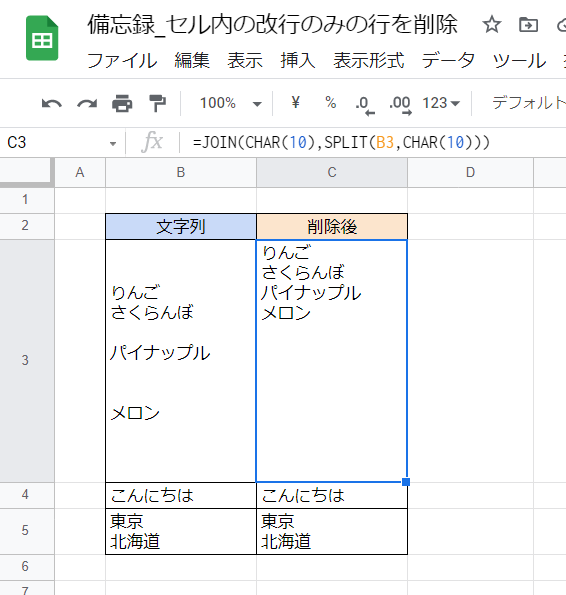Click cell B5 with 東京 北海道

181,531
